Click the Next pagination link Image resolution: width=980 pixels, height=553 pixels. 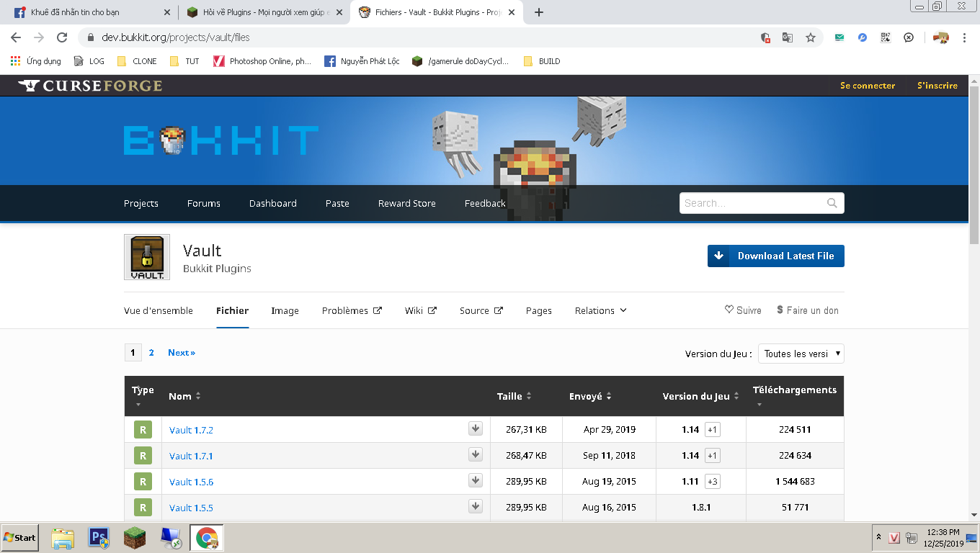pos(182,352)
